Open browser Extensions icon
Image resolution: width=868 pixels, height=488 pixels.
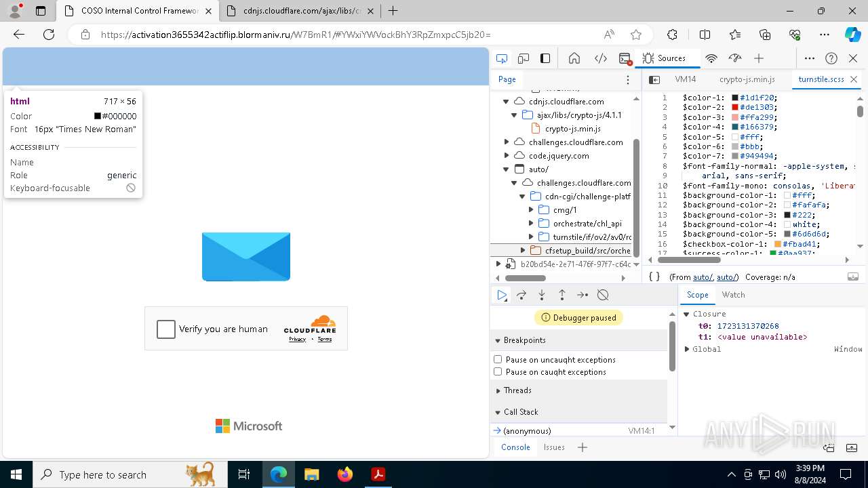click(x=672, y=35)
